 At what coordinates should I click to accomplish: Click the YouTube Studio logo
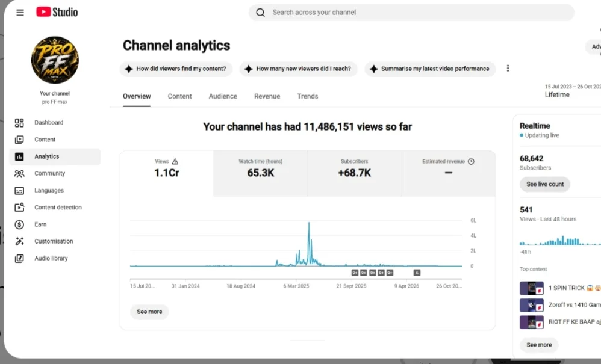(57, 12)
